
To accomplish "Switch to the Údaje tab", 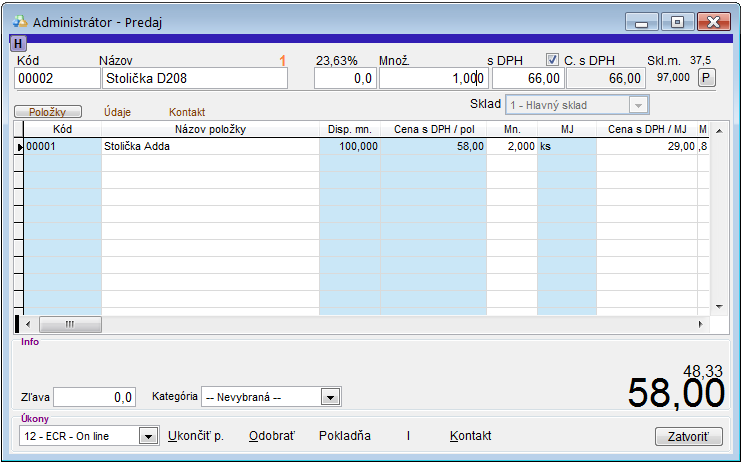I will click(118, 113).
